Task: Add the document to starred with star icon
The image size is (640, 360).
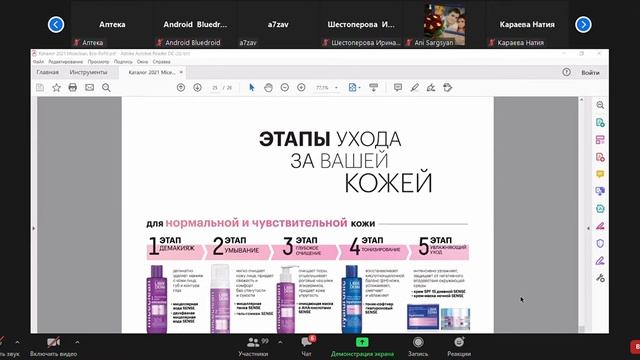Action: tap(56, 87)
